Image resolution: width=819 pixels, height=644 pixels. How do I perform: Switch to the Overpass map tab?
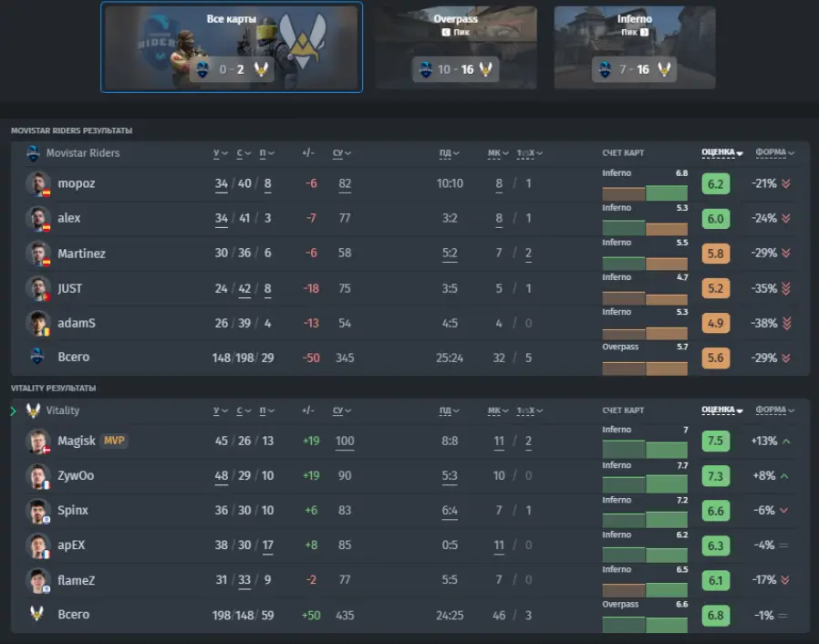click(456, 47)
